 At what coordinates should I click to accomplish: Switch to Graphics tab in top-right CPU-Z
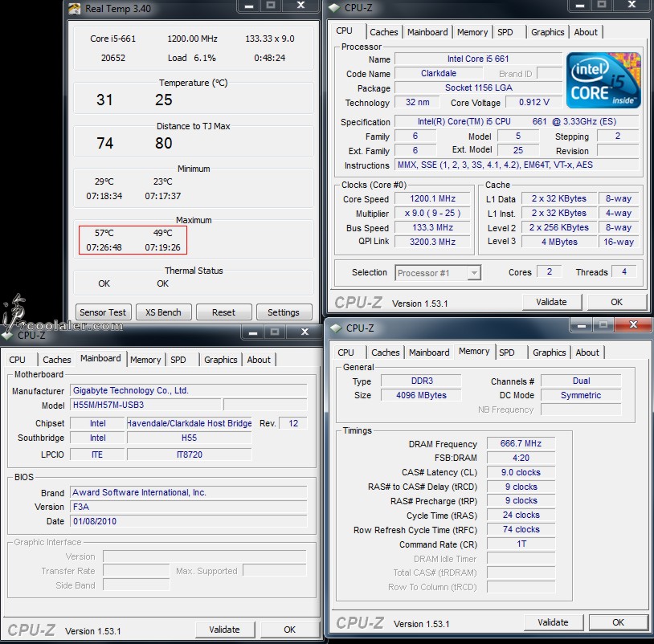pyautogui.click(x=548, y=32)
